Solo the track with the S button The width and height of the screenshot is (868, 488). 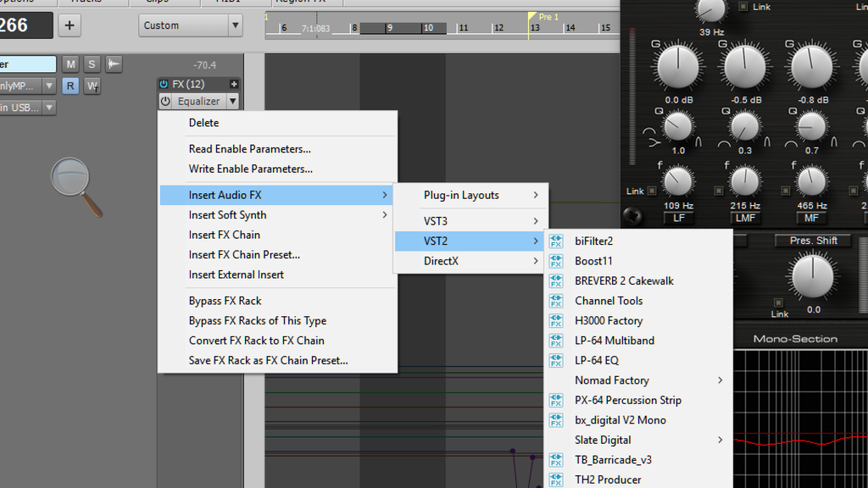click(x=92, y=64)
